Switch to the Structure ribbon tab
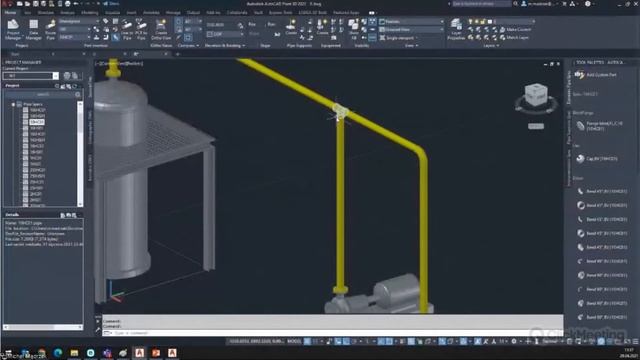640x360 pixels. [x=45, y=13]
